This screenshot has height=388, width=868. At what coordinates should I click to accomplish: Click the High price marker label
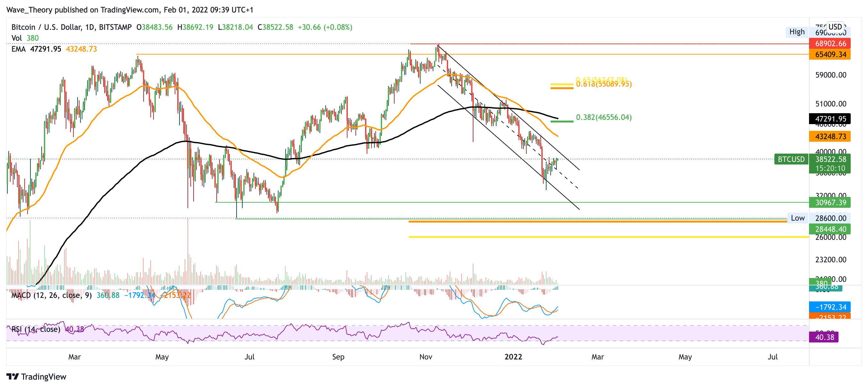coord(797,32)
